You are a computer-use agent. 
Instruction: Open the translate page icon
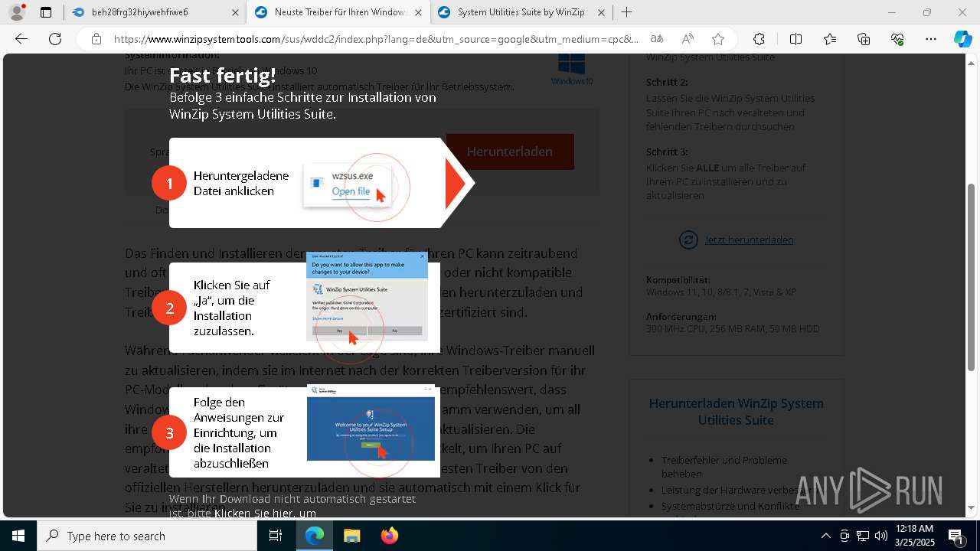point(657,39)
